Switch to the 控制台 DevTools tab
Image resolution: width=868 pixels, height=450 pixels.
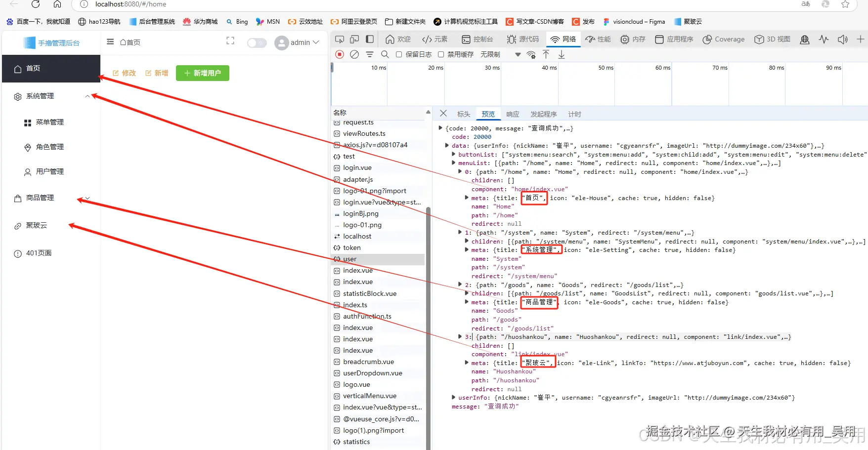[x=477, y=39]
